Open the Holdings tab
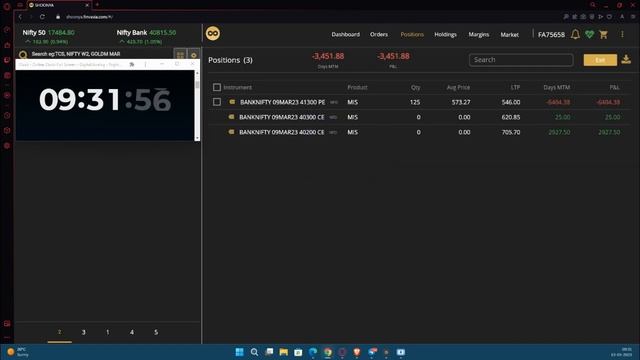Image resolution: width=640 pixels, height=360 pixels. click(445, 34)
